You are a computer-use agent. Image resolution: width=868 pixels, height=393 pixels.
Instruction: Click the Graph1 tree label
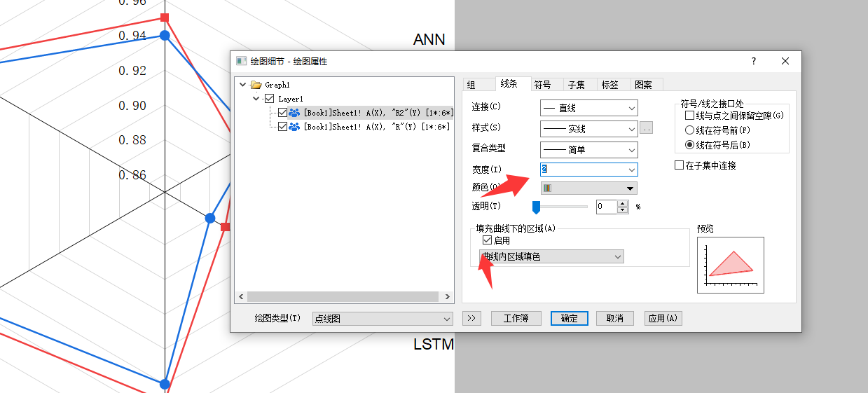click(277, 85)
